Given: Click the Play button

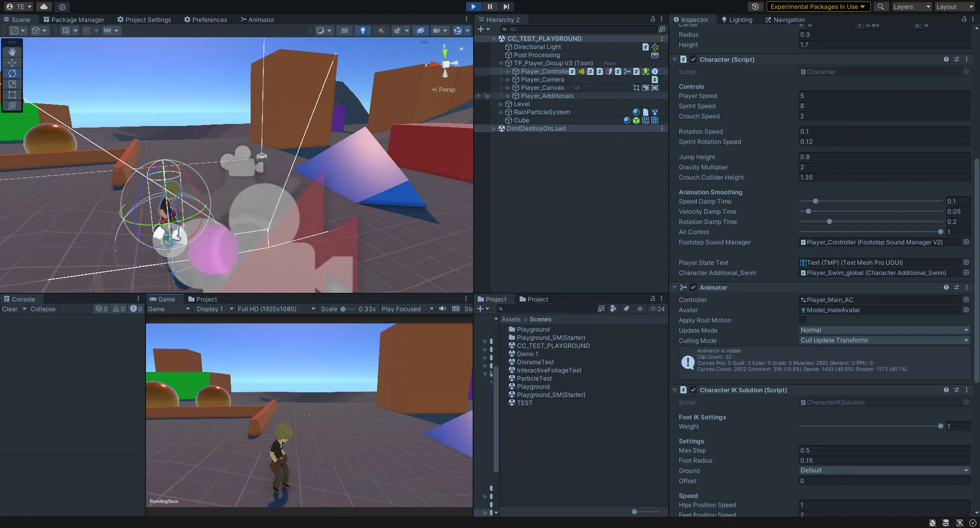Looking at the screenshot, I should click(473, 7).
